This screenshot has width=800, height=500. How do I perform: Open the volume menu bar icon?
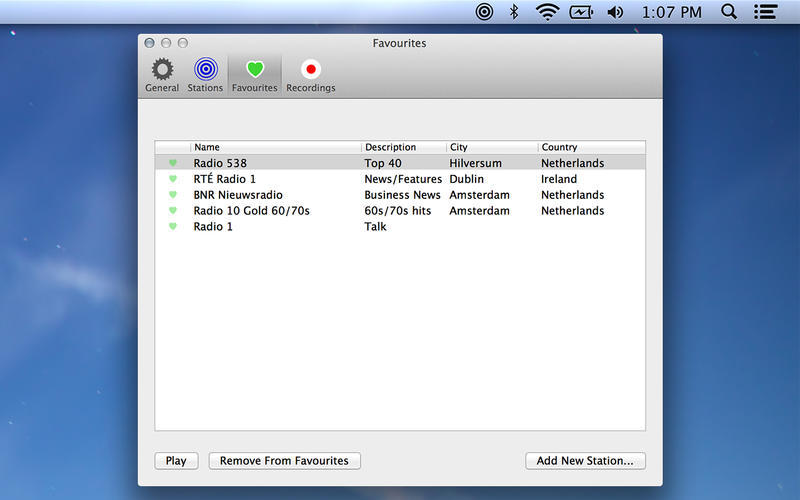coord(615,12)
